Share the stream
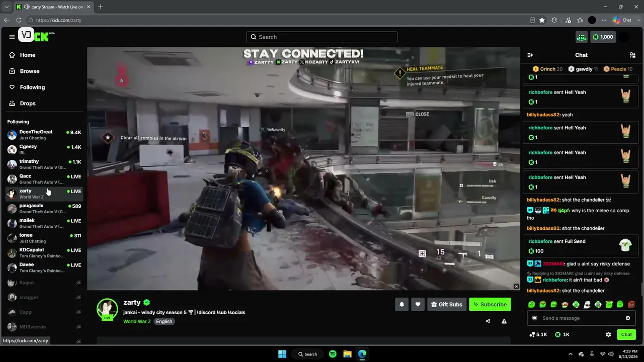The width and height of the screenshot is (644, 362). [x=488, y=321]
